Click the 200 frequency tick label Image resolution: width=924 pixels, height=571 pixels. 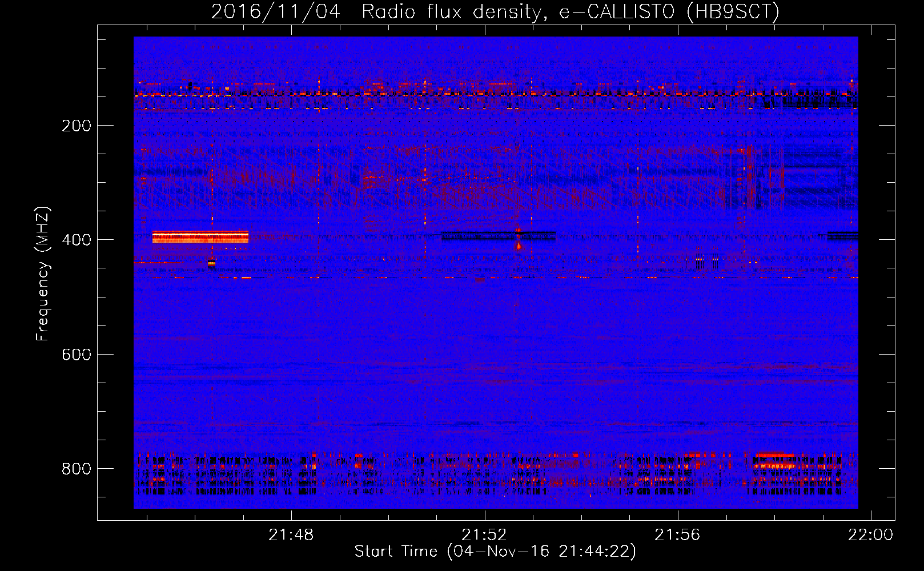(77, 126)
